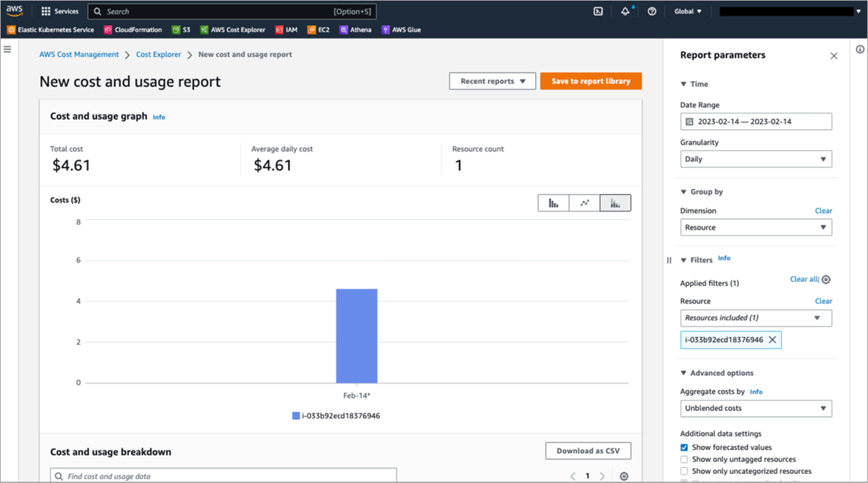The image size is (868, 483).
Task: Switch to line chart view
Action: pos(584,203)
